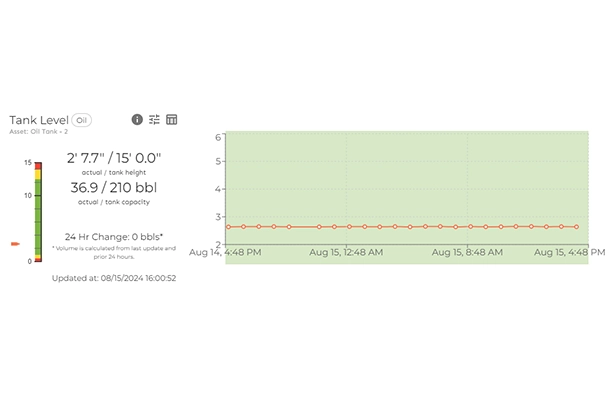Switch to table view icon
Screen dimensions: 614x394
click(x=172, y=119)
